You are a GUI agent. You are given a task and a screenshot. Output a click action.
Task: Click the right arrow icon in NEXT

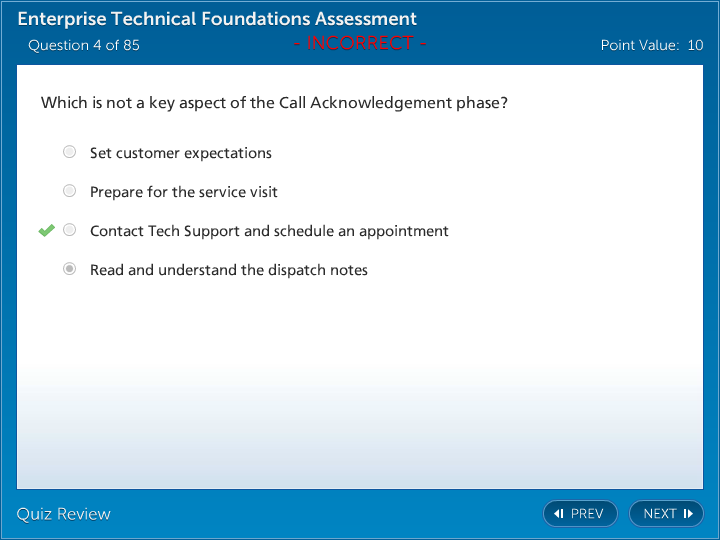(688, 514)
